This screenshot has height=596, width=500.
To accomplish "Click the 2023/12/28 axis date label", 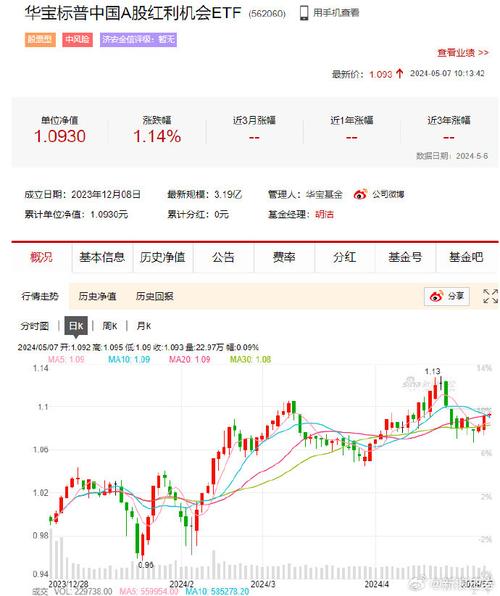I will pyautogui.click(x=68, y=583).
